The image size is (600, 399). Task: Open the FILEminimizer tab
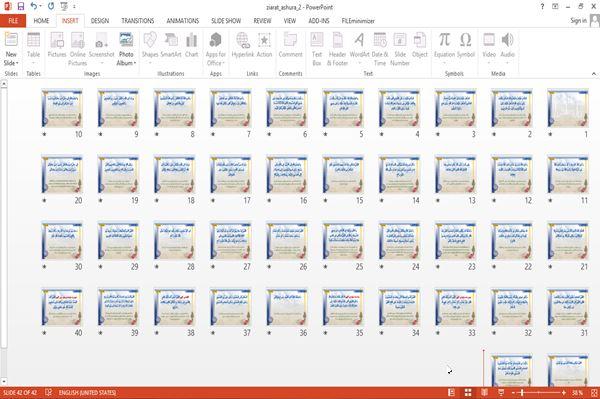point(358,21)
